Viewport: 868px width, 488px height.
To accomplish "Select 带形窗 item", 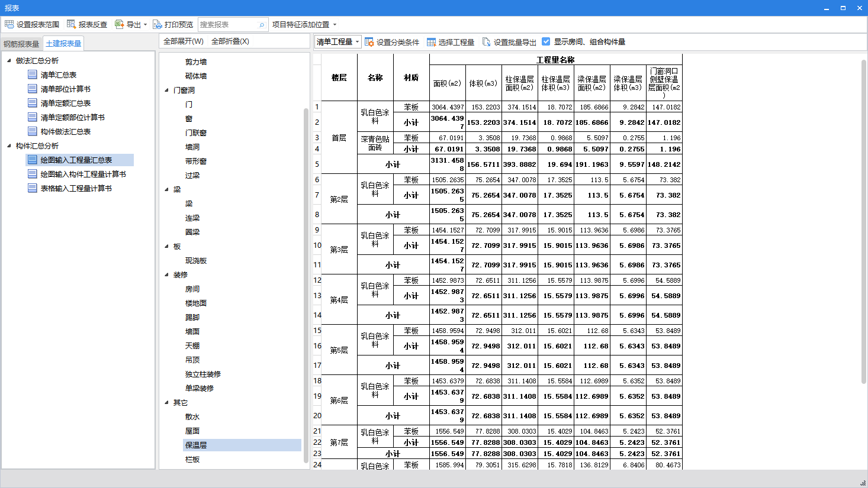I will (196, 161).
